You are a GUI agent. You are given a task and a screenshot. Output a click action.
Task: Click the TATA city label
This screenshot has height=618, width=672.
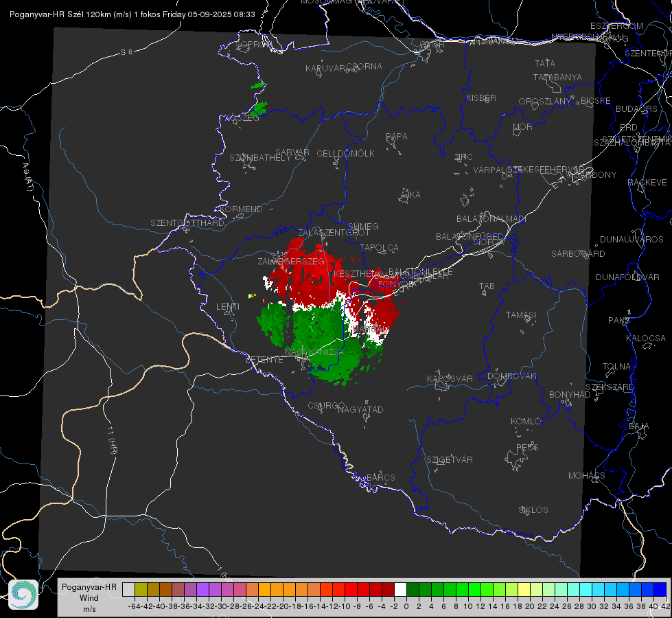tap(545, 63)
